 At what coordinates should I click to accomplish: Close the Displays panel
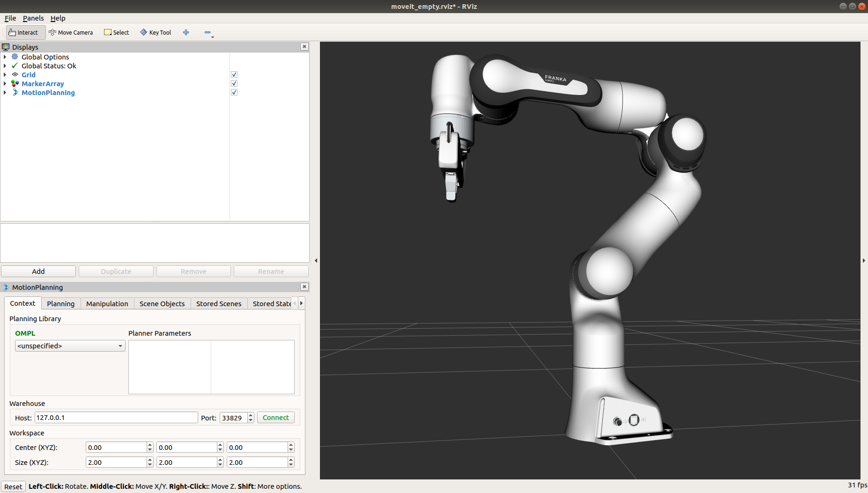coord(304,47)
